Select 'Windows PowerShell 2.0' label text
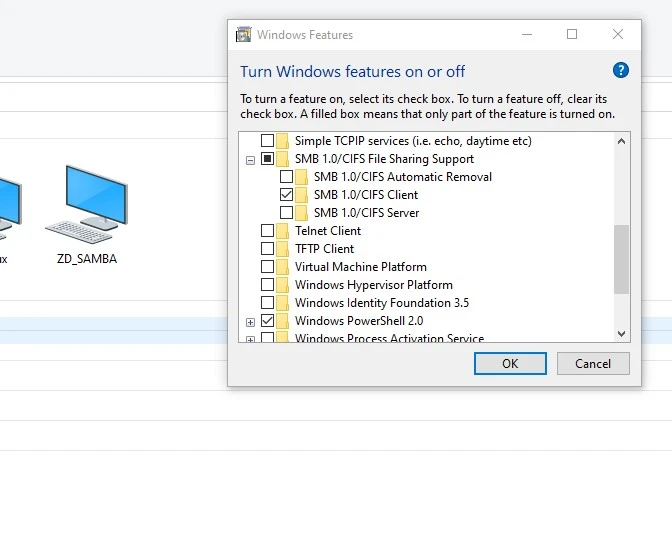672x540 pixels. point(359,321)
